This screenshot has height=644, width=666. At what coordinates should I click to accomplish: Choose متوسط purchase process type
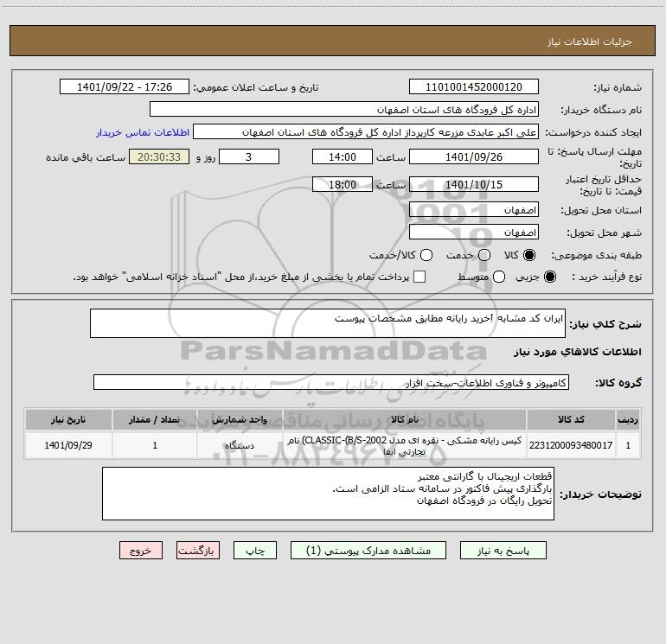[x=499, y=277]
